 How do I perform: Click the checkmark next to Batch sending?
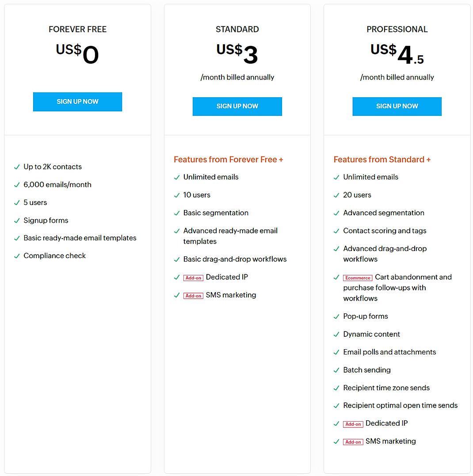tap(336, 370)
